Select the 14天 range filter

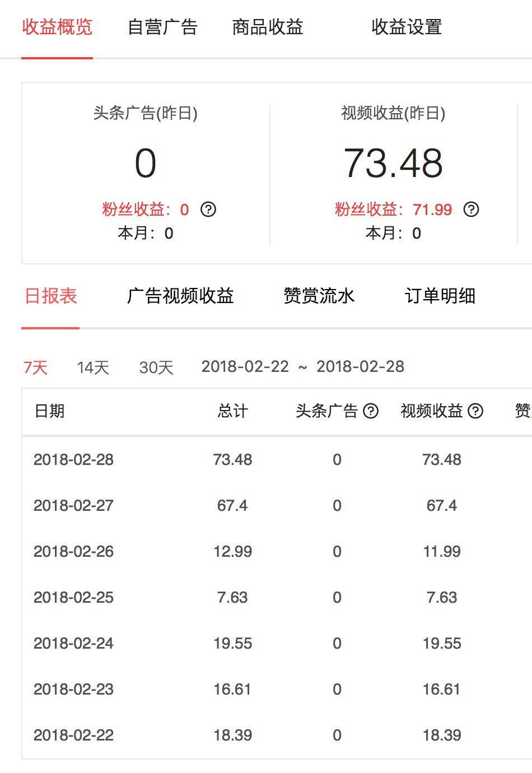[93, 367]
